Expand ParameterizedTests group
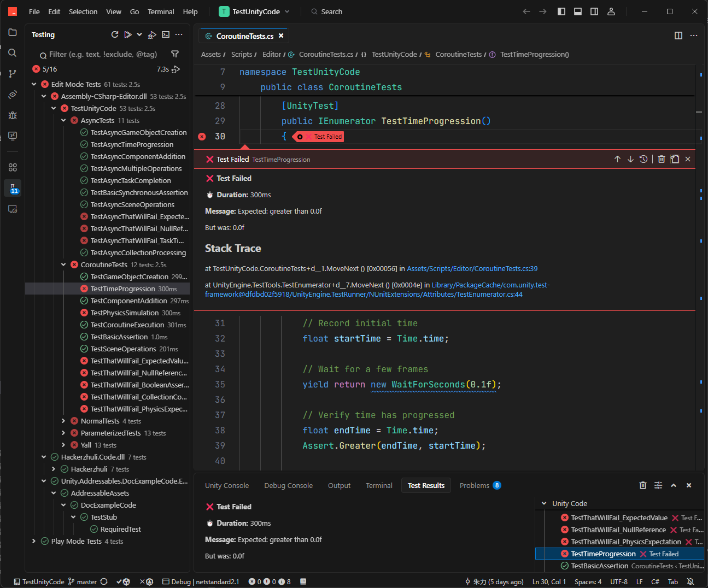Viewport: 708px width, 588px height. point(63,433)
